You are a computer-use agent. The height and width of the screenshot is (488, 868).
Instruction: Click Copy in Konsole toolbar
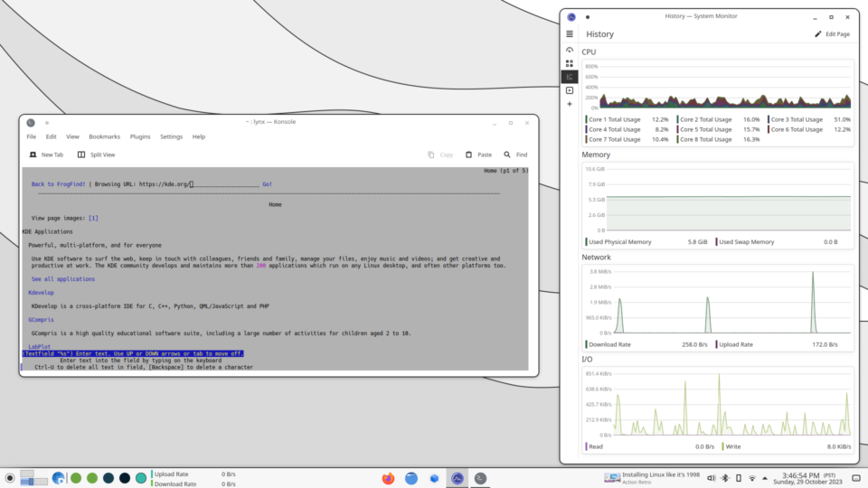pyautogui.click(x=440, y=155)
